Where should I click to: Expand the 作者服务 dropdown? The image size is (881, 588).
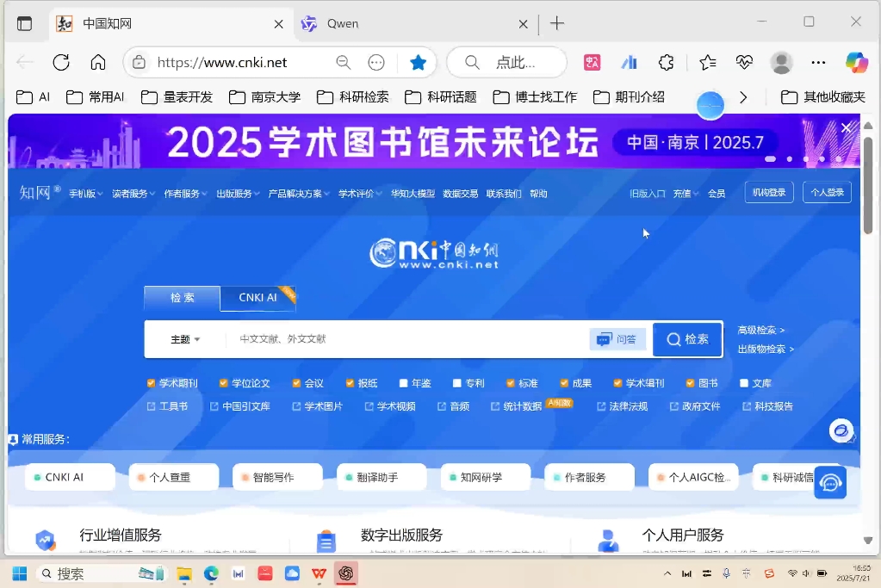pyautogui.click(x=185, y=194)
